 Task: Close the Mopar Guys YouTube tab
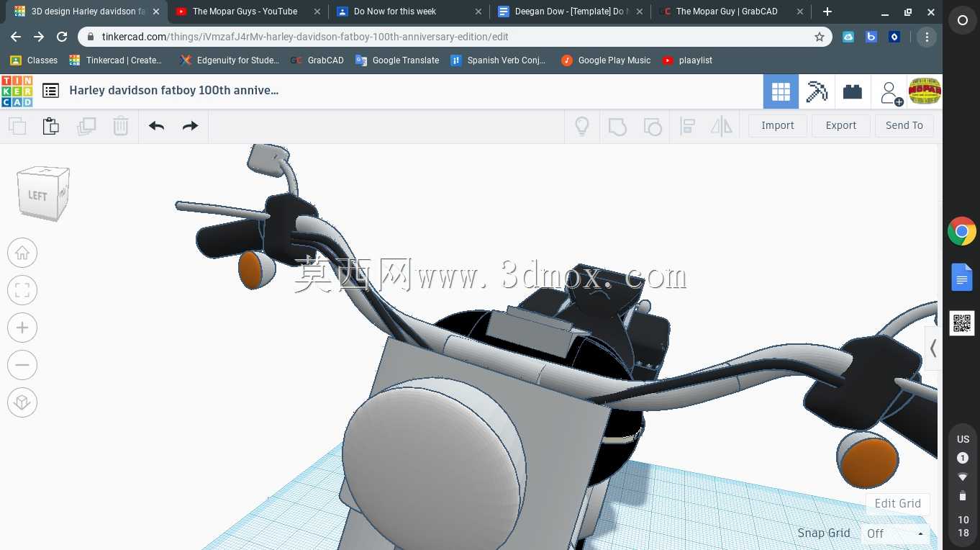coord(317,12)
